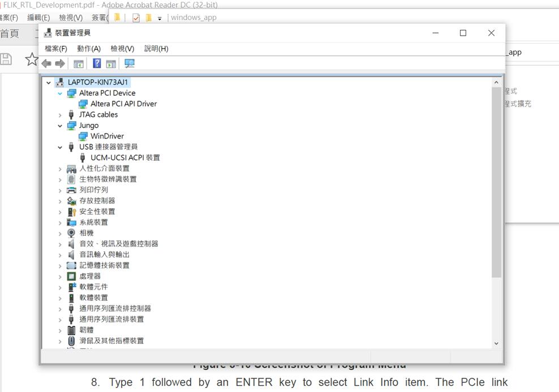
Task: Click the speaker icon beside 音效、視訊及遊戲控制器
Action: click(x=71, y=244)
